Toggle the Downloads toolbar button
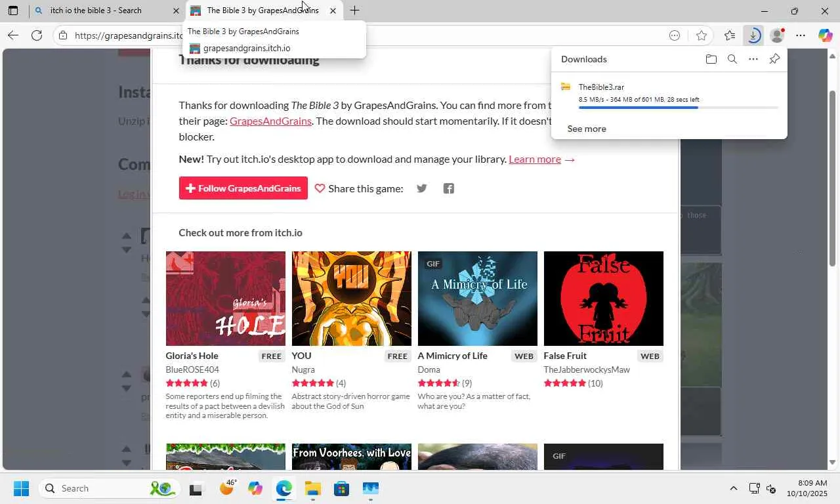This screenshot has height=504, width=840. 753,35
